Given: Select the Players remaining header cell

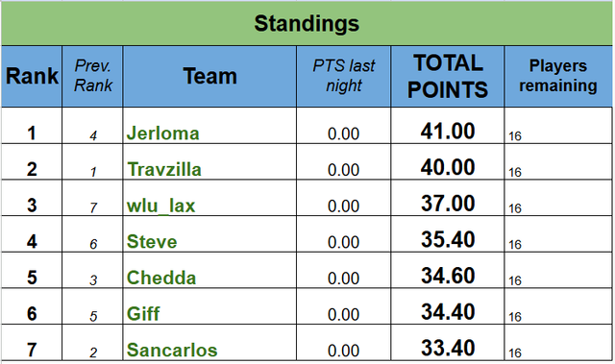Looking at the screenshot, I should coord(558,76).
